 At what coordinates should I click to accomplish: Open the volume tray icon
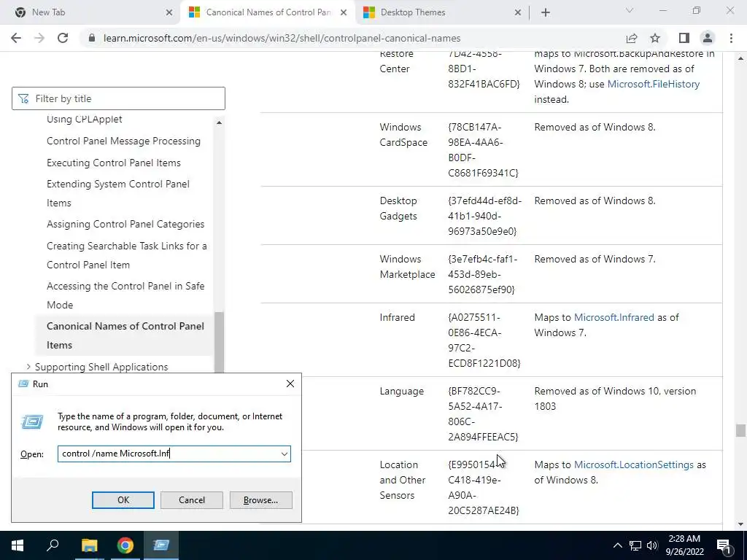point(652,545)
